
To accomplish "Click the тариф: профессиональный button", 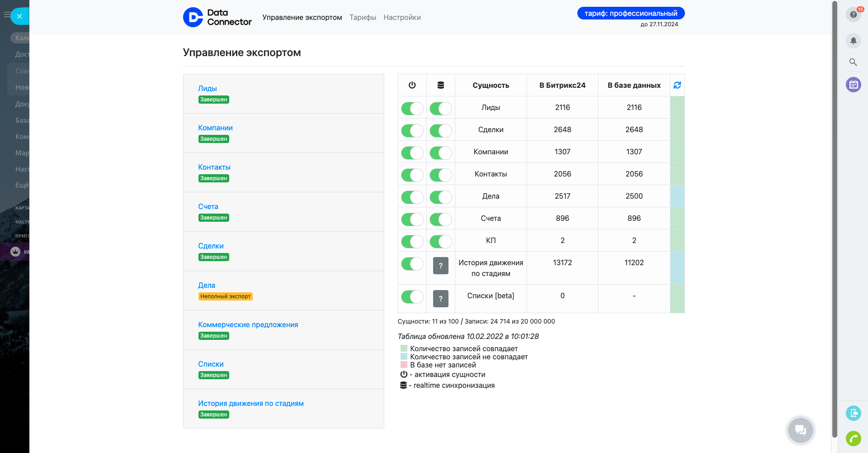I will coord(631,14).
